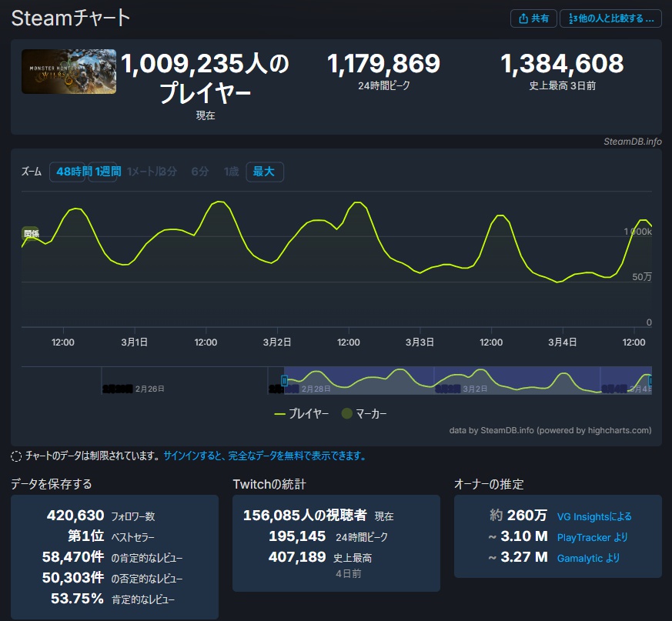Click the 共有 share button
Screen dimensions: 672x621
(533, 18)
